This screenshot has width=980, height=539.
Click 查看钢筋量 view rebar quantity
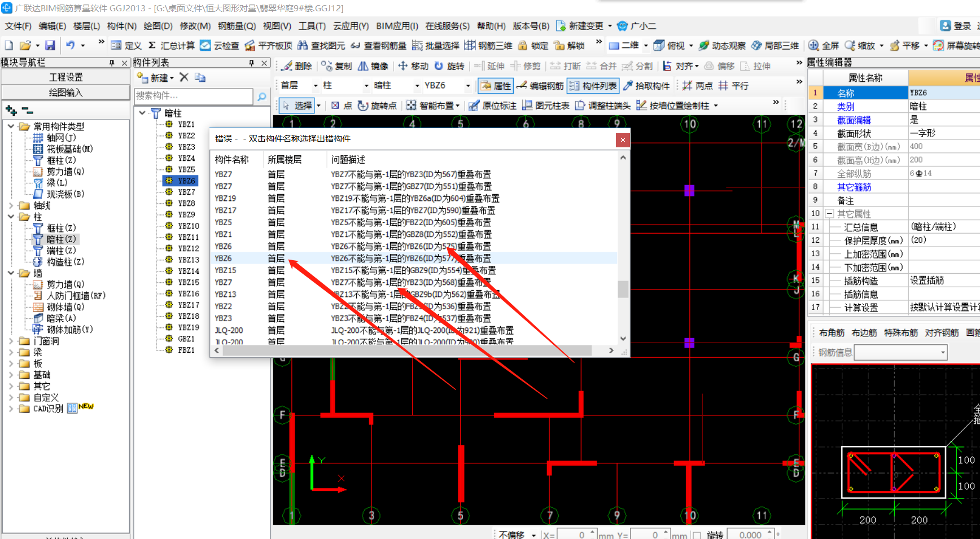click(x=378, y=46)
